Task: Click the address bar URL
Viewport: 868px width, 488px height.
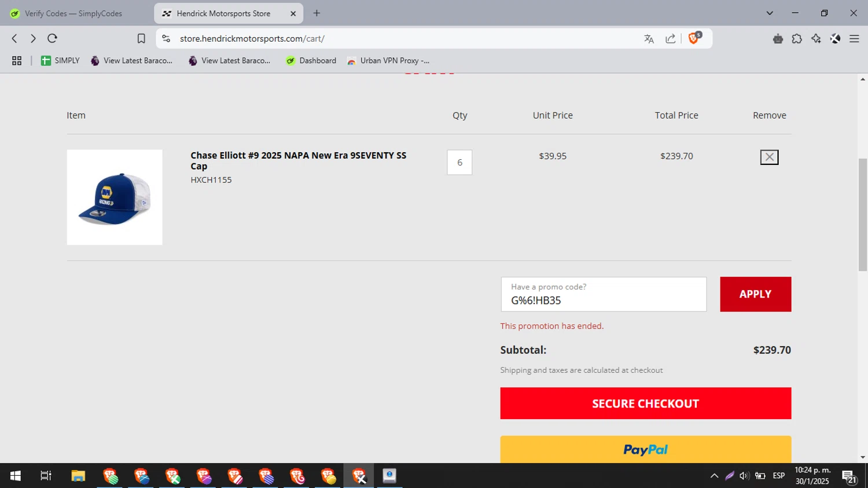Action: click(x=252, y=39)
